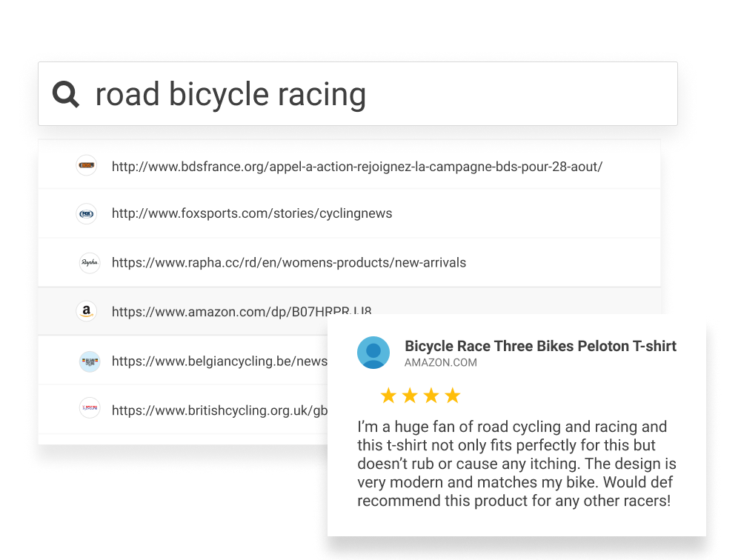Click the British Cycling favicon
The width and height of the screenshot is (741, 560).
89,408
